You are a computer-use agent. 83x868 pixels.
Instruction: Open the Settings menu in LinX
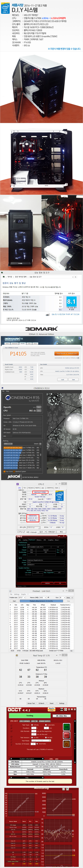pyautogui.click(x=17, y=594)
